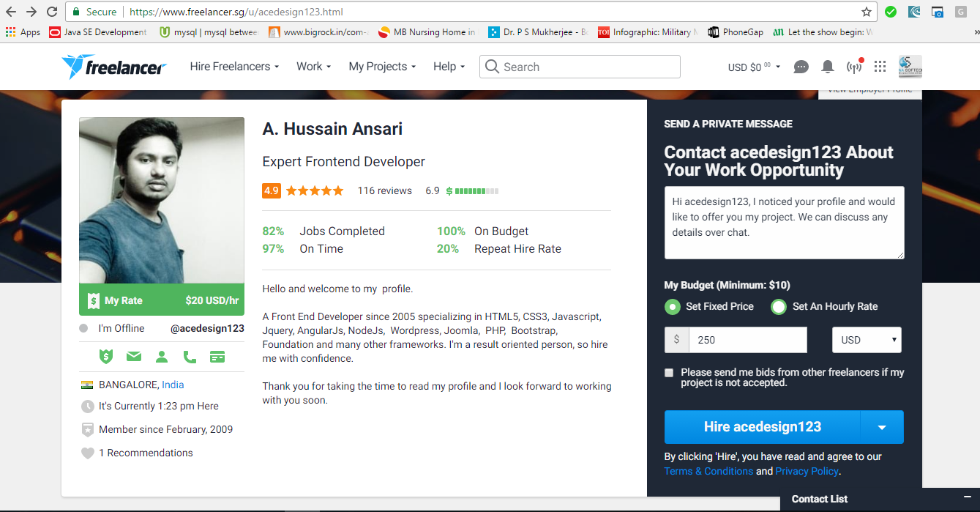Click the browser back arrow
980x512 pixels.
click(x=11, y=12)
